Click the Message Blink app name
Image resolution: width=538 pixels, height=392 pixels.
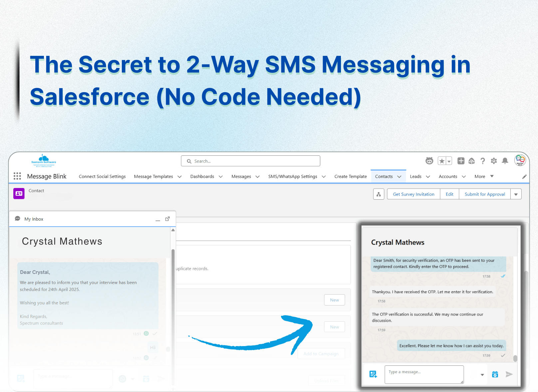pos(47,176)
